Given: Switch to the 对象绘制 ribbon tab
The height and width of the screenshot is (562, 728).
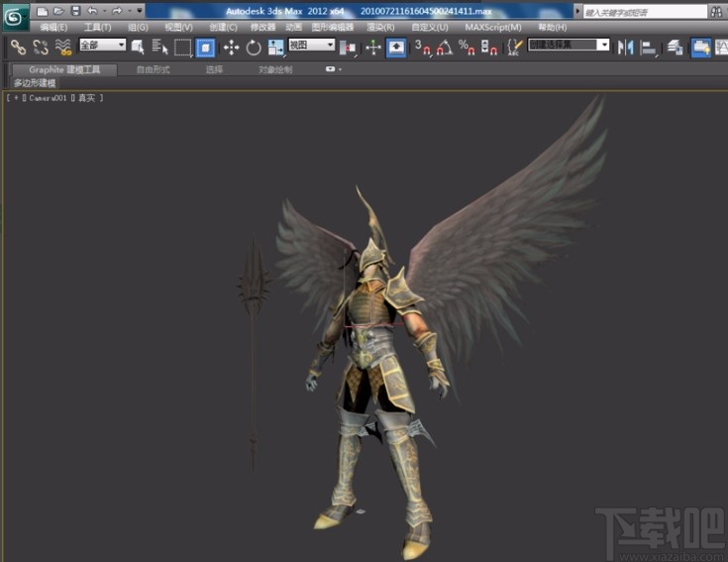Looking at the screenshot, I should click(x=275, y=69).
